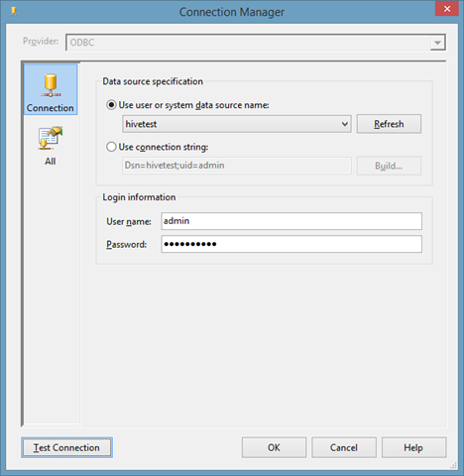
Task: Click the Build... button
Action: point(389,166)
